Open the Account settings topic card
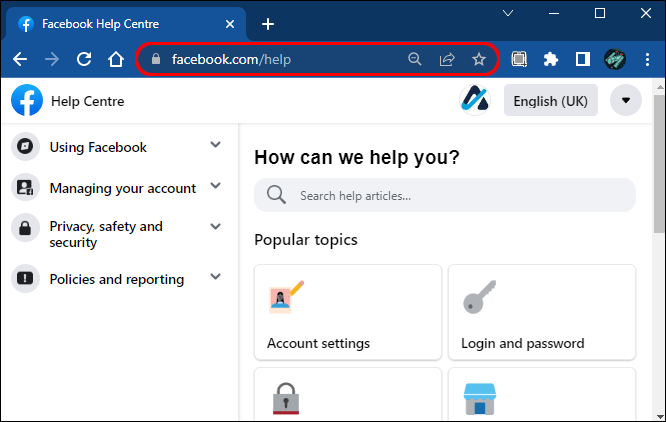The width and height of the screenshot is (666, 422). 348,312
